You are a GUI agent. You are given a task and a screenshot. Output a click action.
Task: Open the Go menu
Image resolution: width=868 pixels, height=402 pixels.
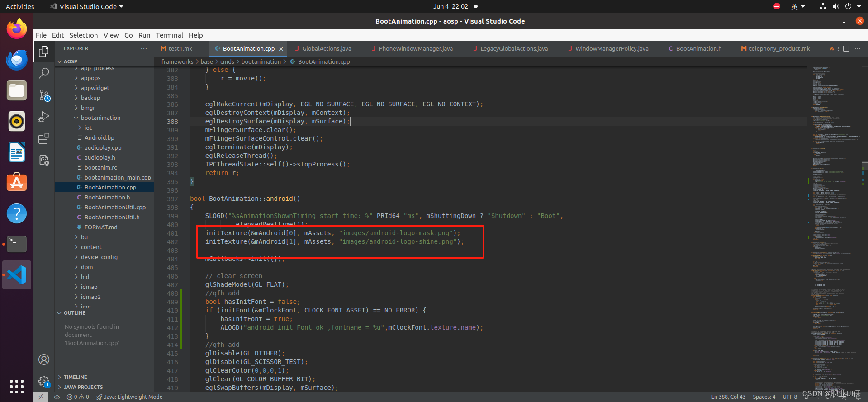pyautogui.click(x=128, y=35)
